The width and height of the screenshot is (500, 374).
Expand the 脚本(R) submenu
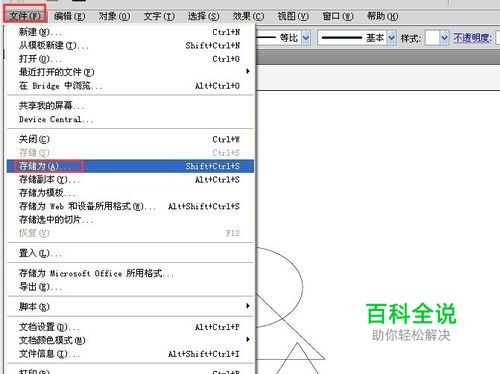point(130,307)
